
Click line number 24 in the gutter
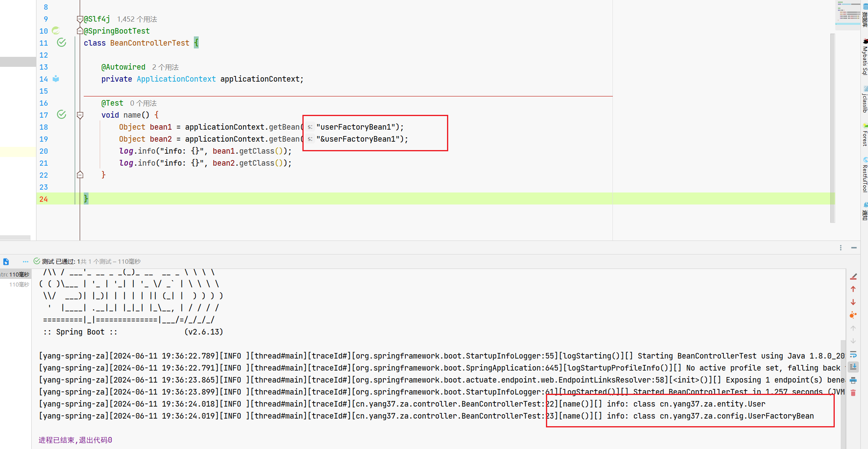[x=44, y=199]
